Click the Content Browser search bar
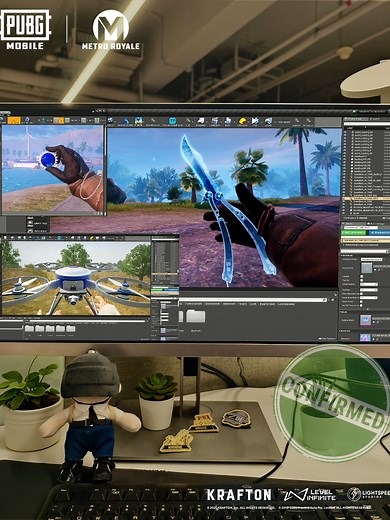Screen dimensions: 390x520 pyautogui.click(x=253, y=300)
